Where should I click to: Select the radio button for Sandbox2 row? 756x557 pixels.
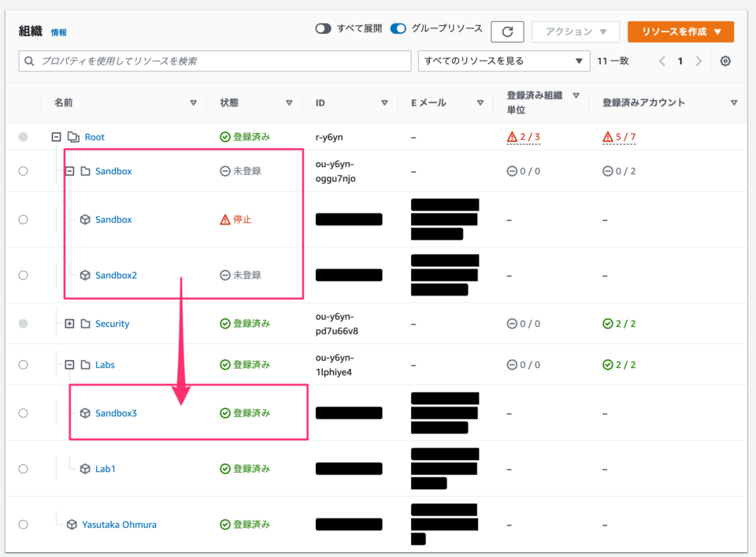tap(24, 274)
